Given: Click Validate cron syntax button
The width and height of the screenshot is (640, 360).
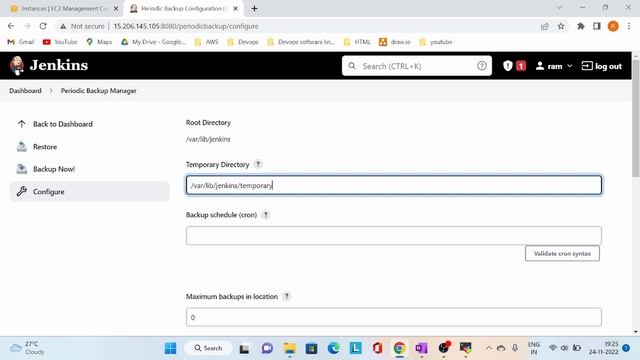Looking at the screenshot, I should pos(562,253).
